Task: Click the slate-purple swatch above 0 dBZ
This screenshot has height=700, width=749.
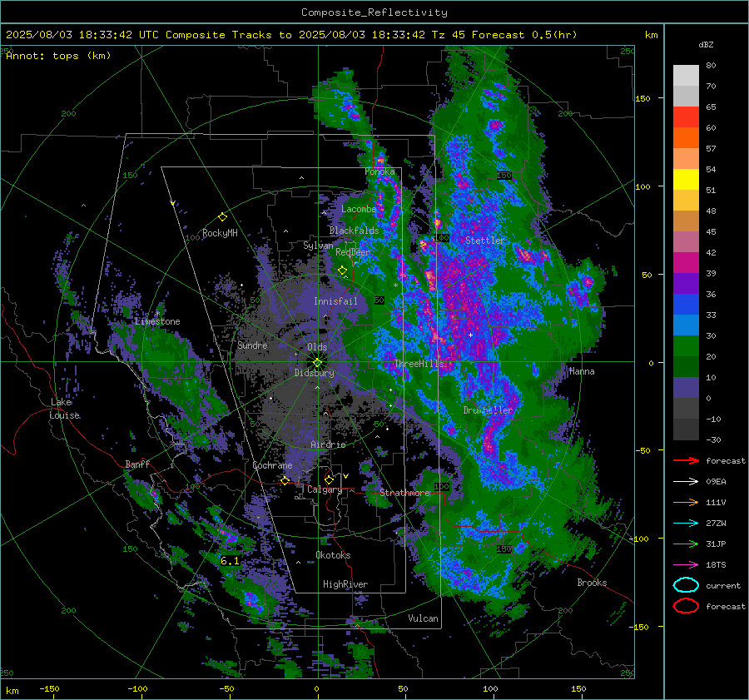Action: click(686, 387)
